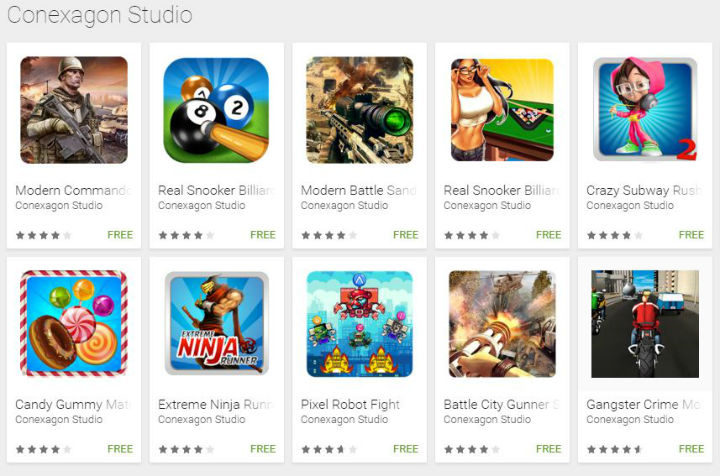Click star rating on Modern Battle card
This screenshot has height=476, width=720.
pyautogui.click(x=329, y=235)
